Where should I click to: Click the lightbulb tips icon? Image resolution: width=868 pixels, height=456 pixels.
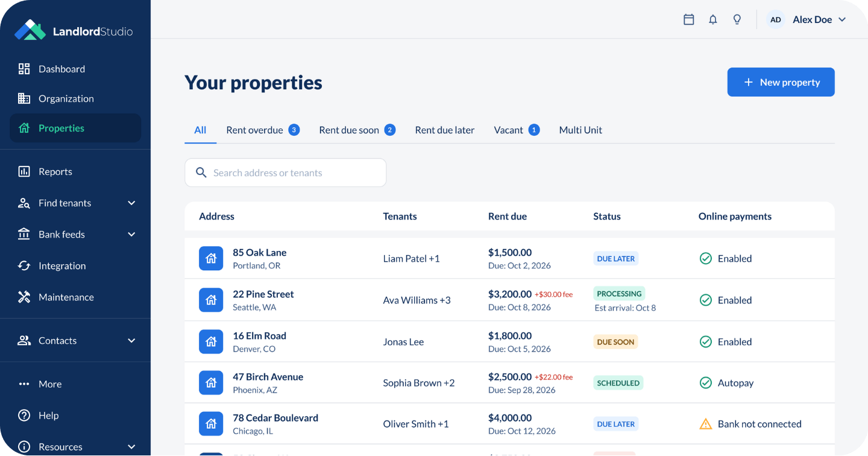click(x=737, y=20)
